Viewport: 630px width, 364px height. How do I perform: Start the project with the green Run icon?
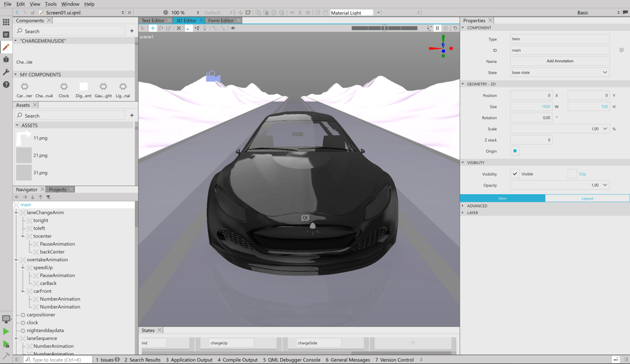tap(5, 331)
